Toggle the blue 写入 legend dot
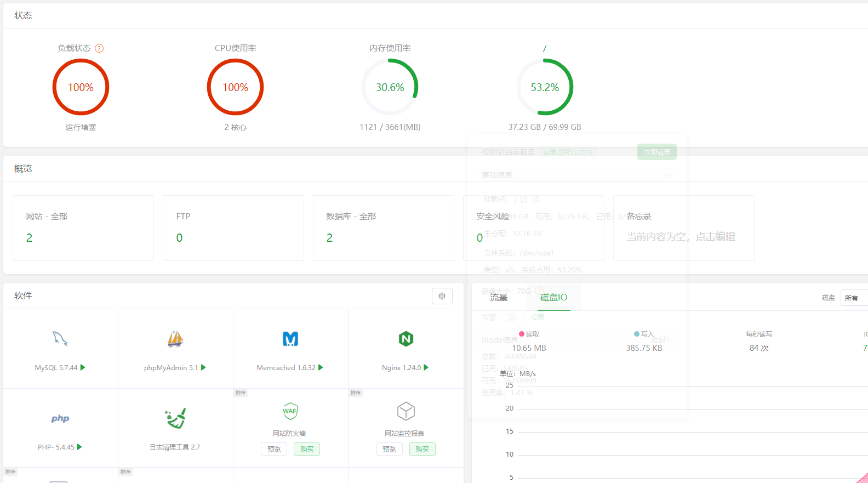This screenshot has width=868, height=483. (637, 333)
